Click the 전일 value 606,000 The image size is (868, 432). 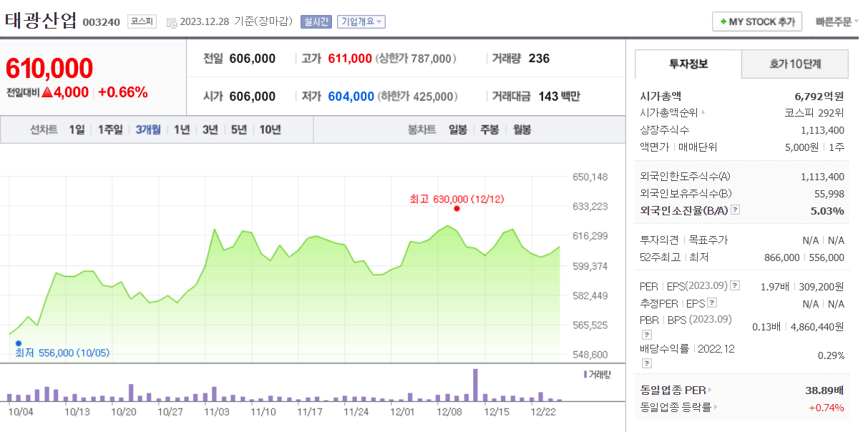[x=253, y=59]
